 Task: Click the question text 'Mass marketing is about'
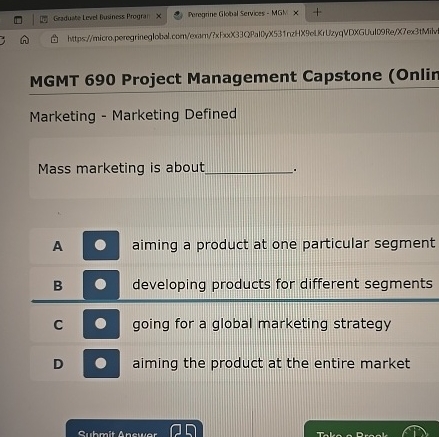(x=121, y=168)
